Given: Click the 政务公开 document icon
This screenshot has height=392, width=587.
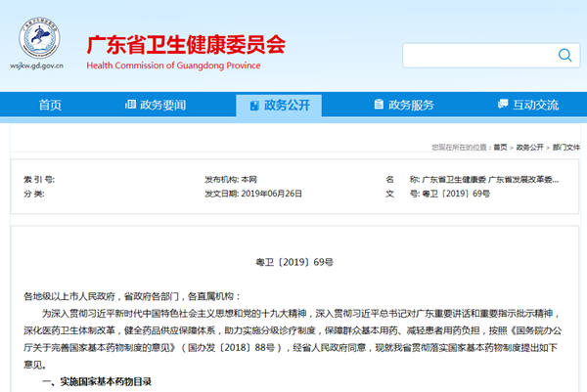Looking at the screenshot, I should coord(254,106).
